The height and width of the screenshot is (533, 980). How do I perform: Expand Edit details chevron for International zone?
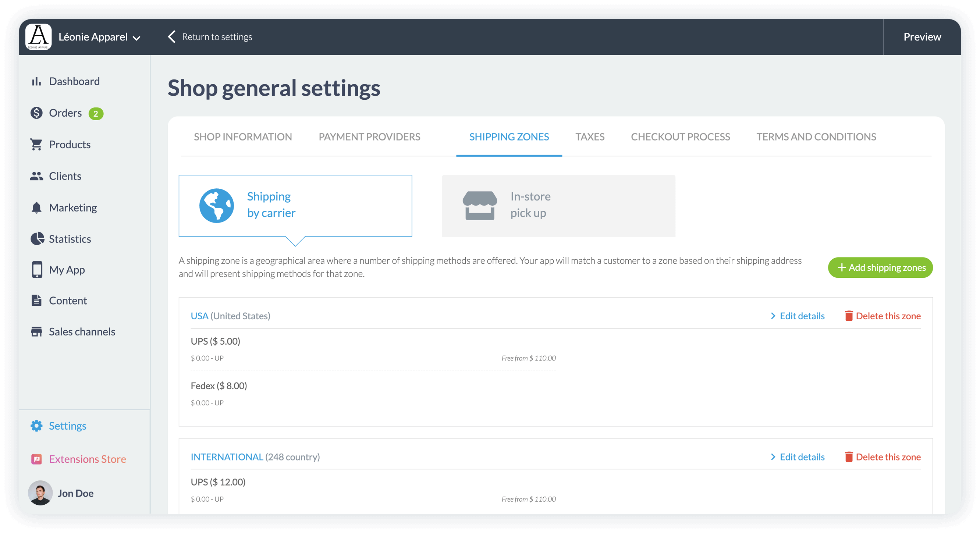(773, 456)
